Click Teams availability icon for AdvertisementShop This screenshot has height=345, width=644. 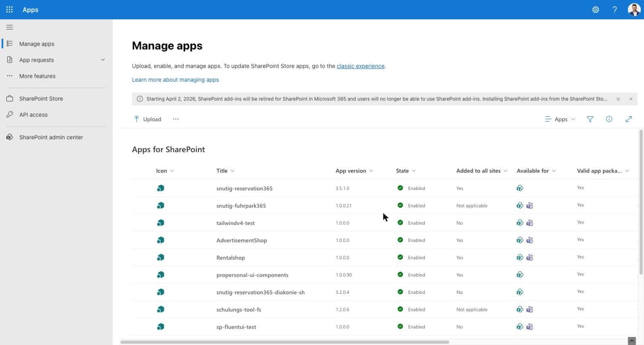point(529,240)
